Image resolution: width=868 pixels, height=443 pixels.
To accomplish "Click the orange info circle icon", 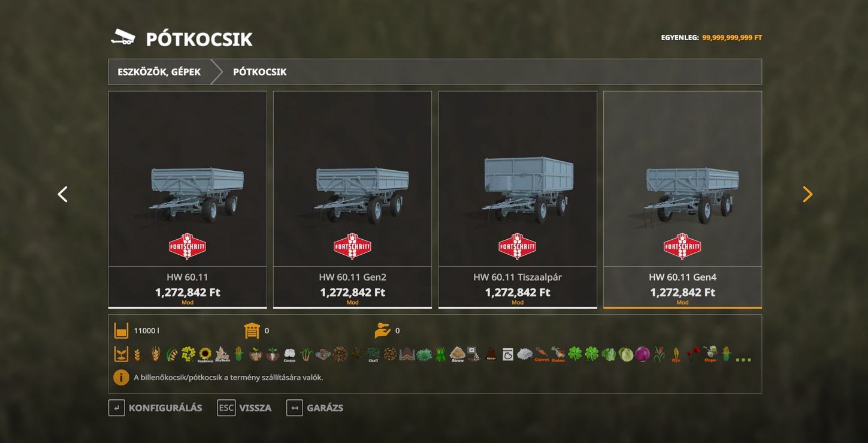I will click(x=121, y=378).
